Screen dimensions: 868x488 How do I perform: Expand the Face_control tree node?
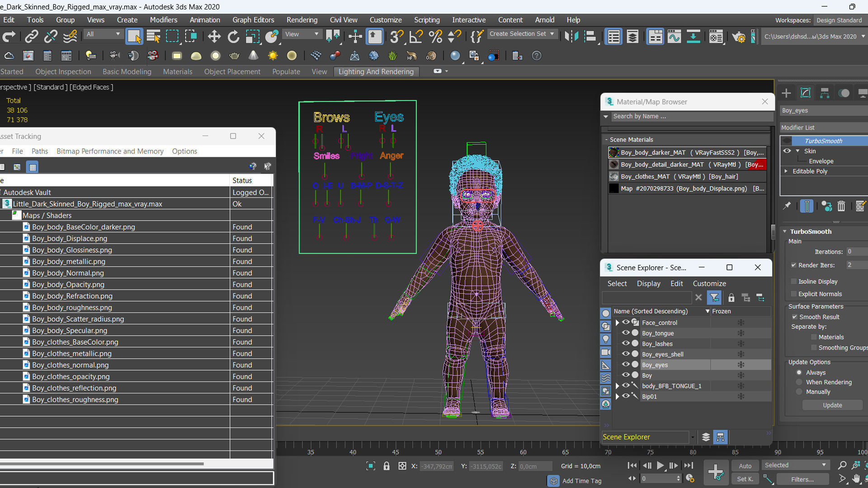point(618,323)
